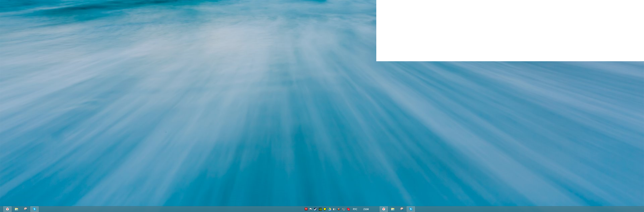Open File Explorer on the second monitor taskbar
The width and height of the screenshot is (644, 212).
[393, 209]
